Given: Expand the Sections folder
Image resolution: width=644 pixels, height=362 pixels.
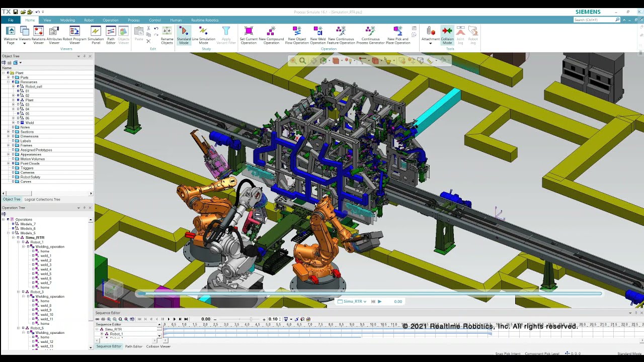Looking at the screenshot, I should coord(9,132).
